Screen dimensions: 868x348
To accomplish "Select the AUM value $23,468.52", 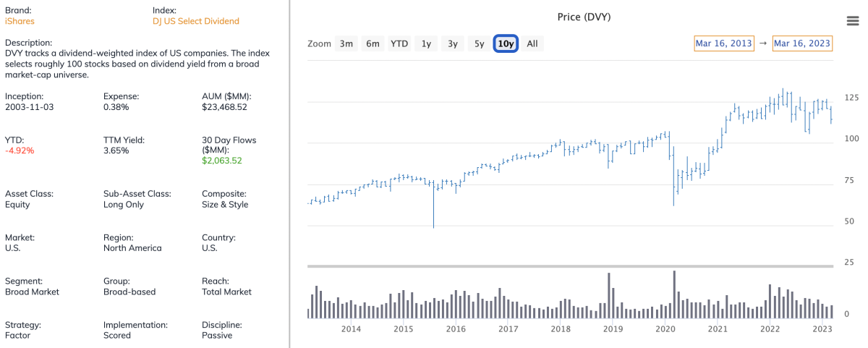I will (224, 107).
